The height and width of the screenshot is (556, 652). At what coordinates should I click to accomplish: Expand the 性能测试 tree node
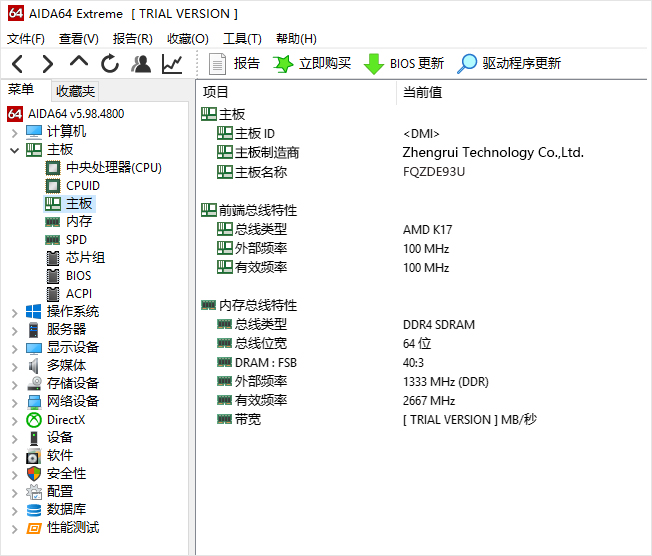[15, 529]
